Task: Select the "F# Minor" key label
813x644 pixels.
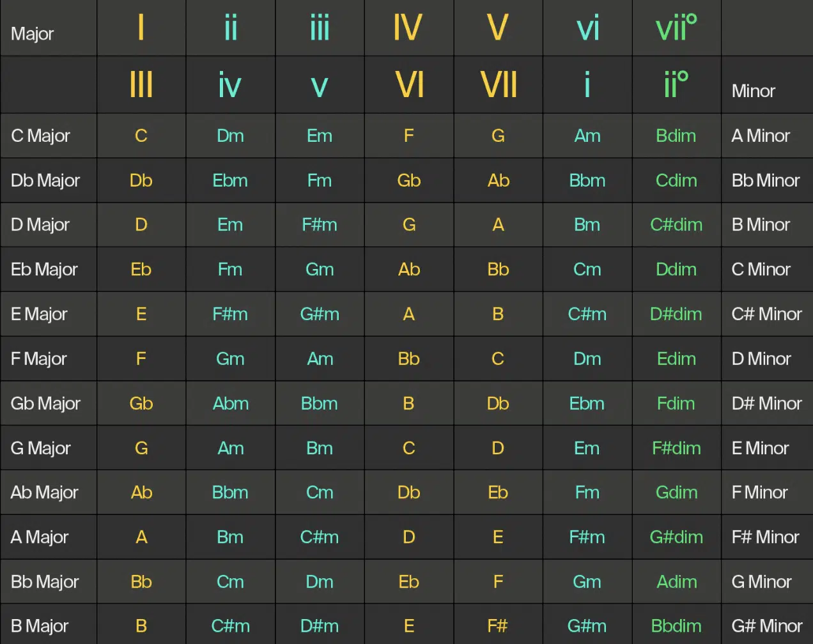Action: point(765,537)
